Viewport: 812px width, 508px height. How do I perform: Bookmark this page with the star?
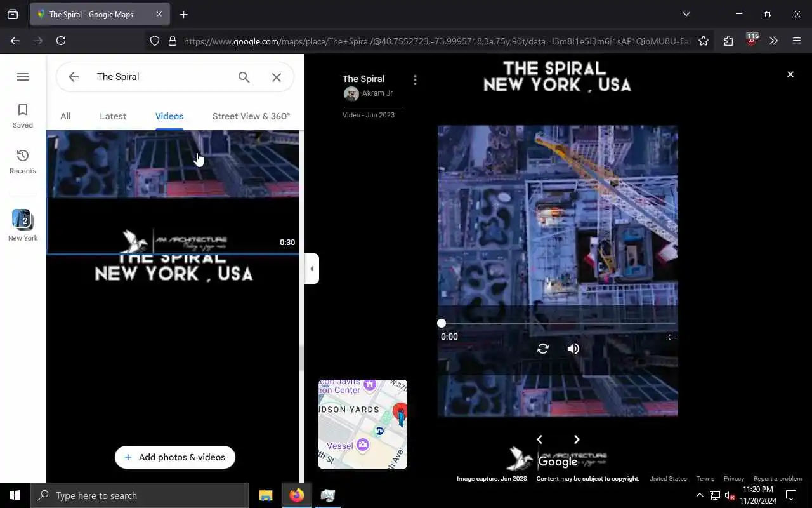coord(704,41)
